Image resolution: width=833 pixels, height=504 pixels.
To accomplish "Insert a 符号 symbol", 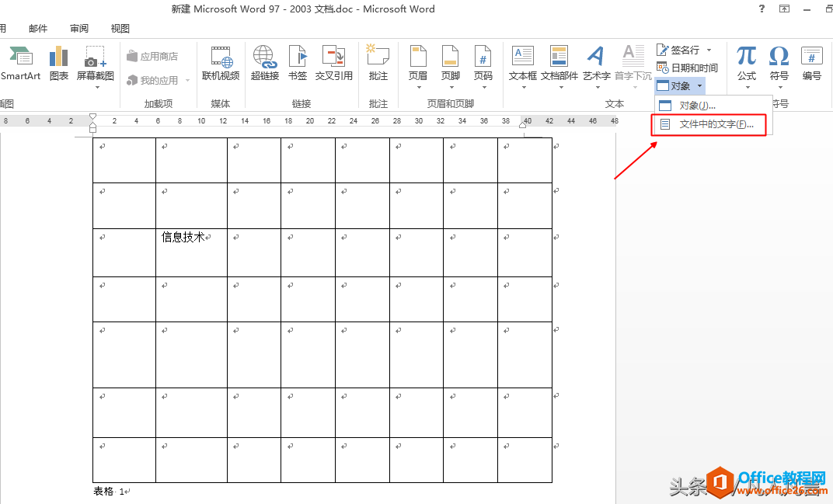I will 779,66.
